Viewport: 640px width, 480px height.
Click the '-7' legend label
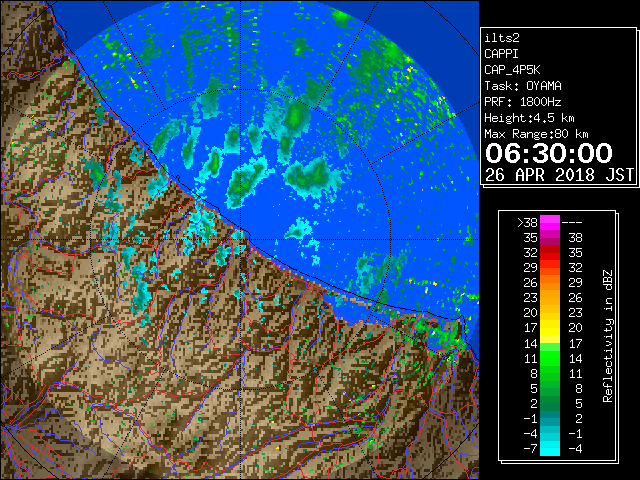(531, 448)
